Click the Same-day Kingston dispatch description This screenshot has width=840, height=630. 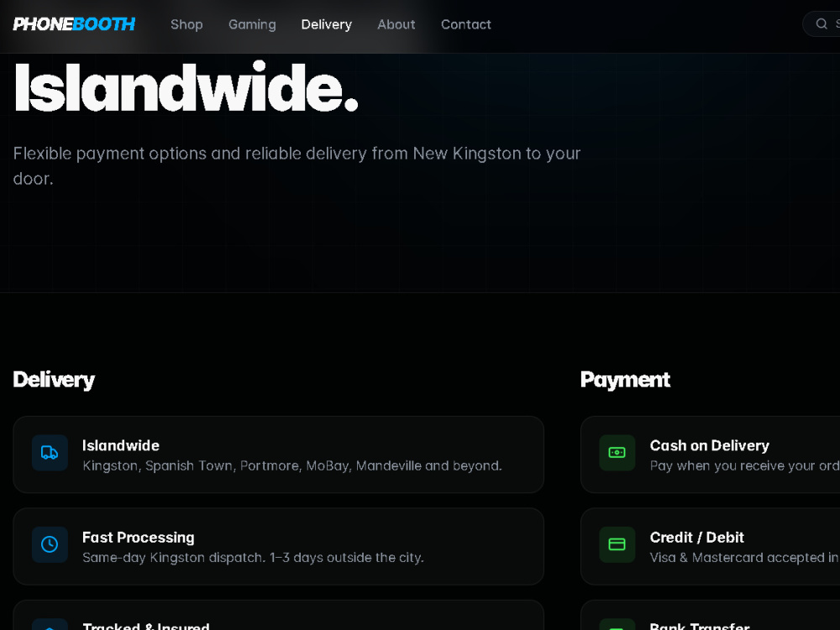(253, 558)
